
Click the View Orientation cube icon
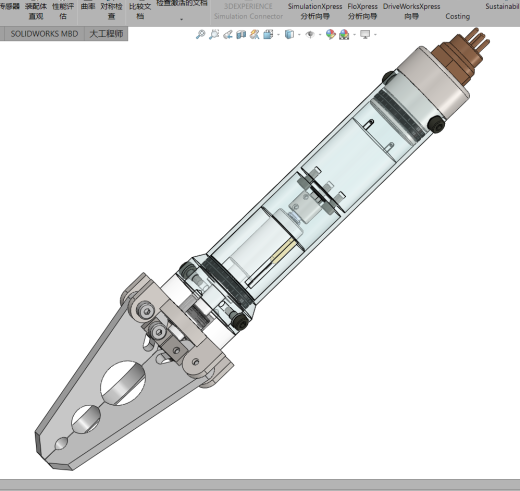click(268, 34)
